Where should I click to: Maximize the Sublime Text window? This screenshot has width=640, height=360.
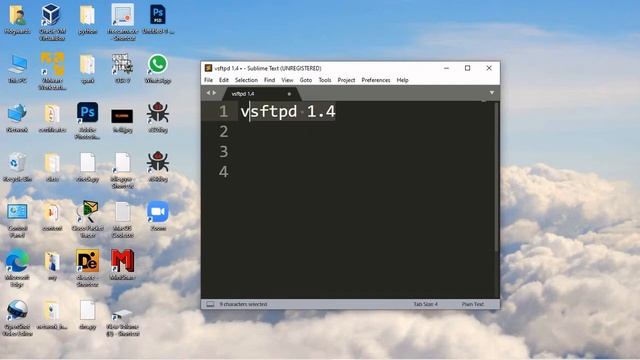click(x=468, y=68)
